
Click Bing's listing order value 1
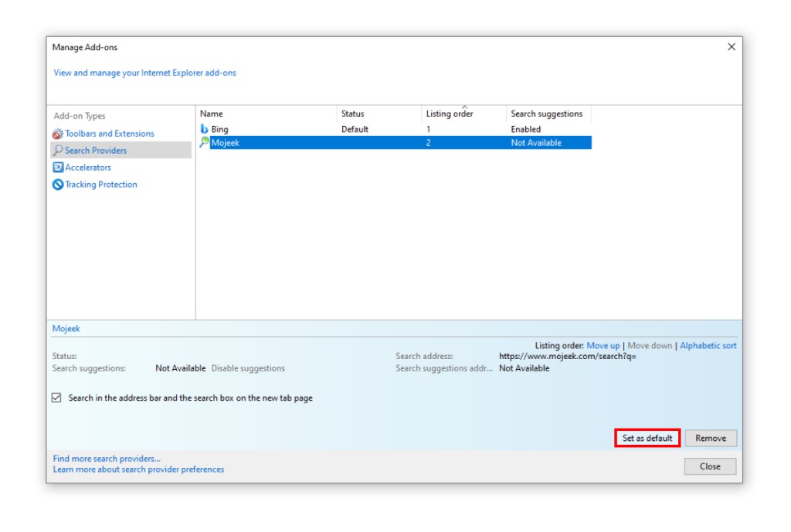[x=428, y=130]
